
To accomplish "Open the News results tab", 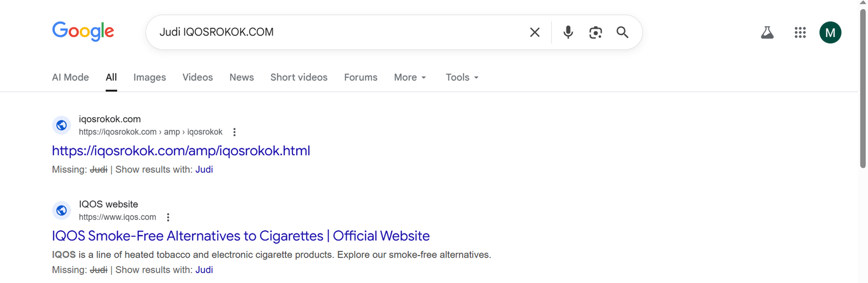I will point(241,77).
